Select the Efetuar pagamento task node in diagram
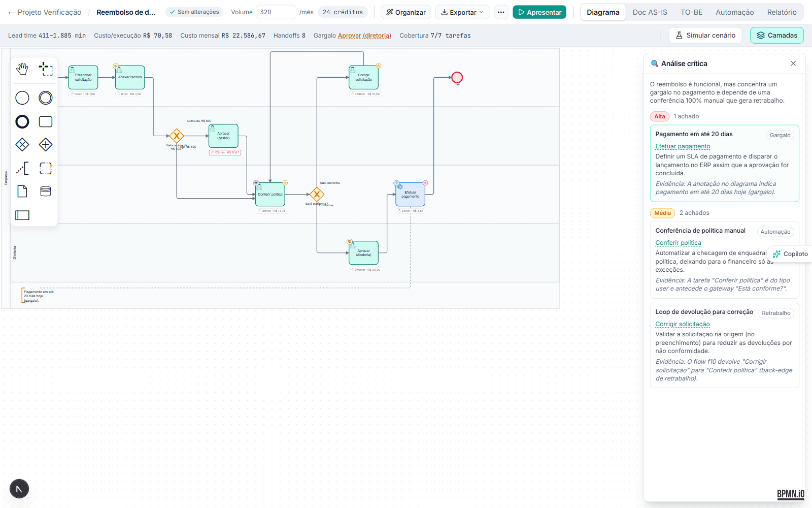The height and width of the screenshot is (508, 812). (x=410, y=194)
